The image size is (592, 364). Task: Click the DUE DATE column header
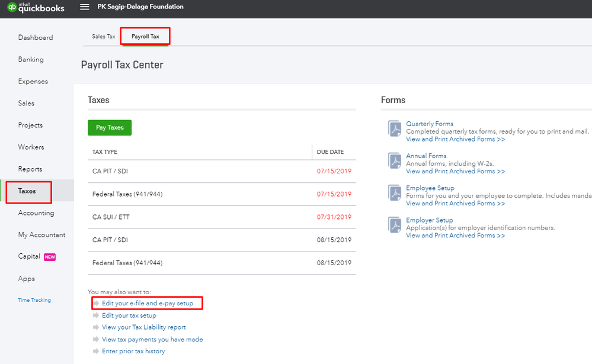(330, 152)
